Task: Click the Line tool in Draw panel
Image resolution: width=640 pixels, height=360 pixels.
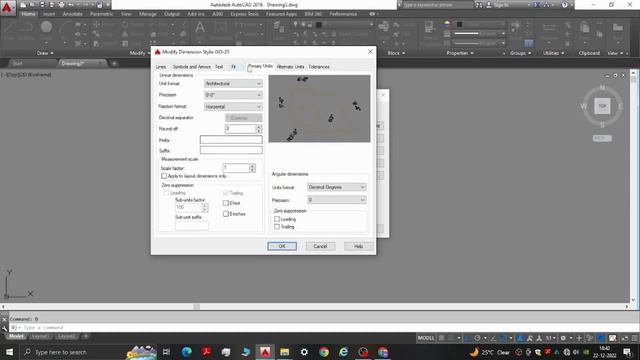Action: (x=9, y=29)
